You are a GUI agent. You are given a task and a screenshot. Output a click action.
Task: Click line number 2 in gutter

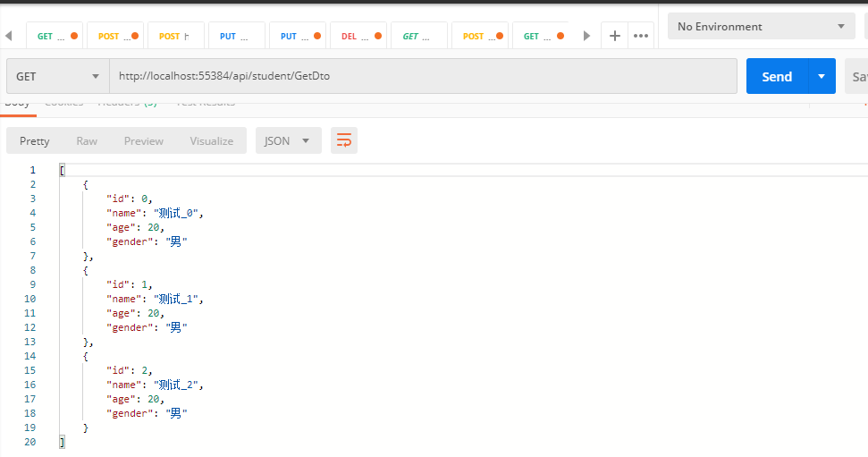click(x=33, y=184)
